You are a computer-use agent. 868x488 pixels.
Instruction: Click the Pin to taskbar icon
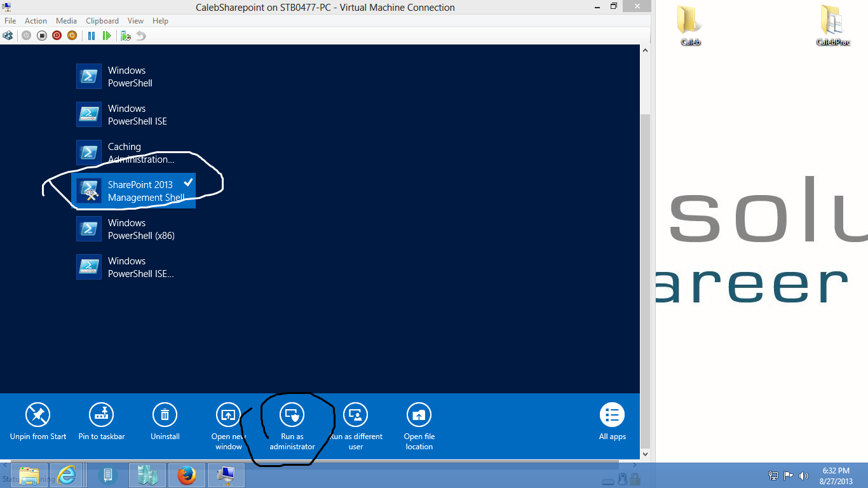pos(101,415)
